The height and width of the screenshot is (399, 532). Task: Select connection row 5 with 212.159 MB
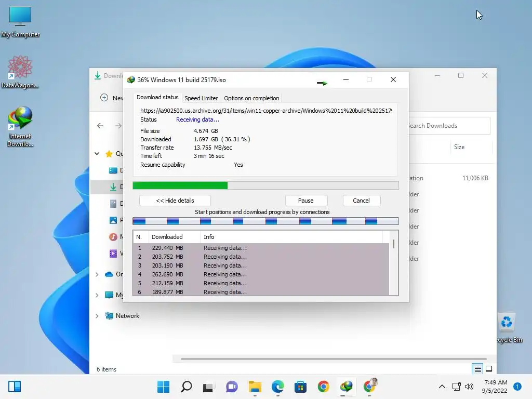261,283
